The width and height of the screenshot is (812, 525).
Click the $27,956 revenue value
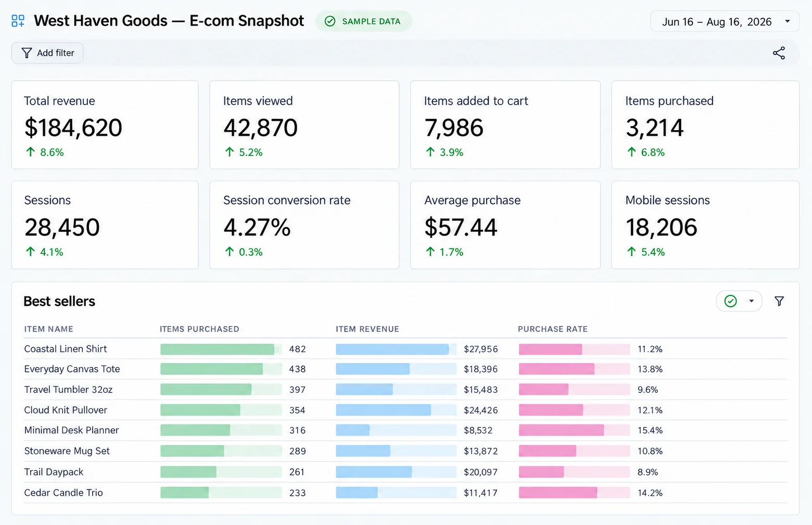[481, 349]
